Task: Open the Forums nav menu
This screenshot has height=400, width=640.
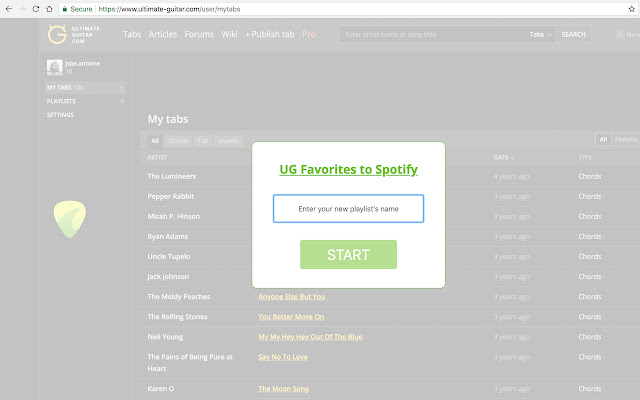Action: pos(199,34)
